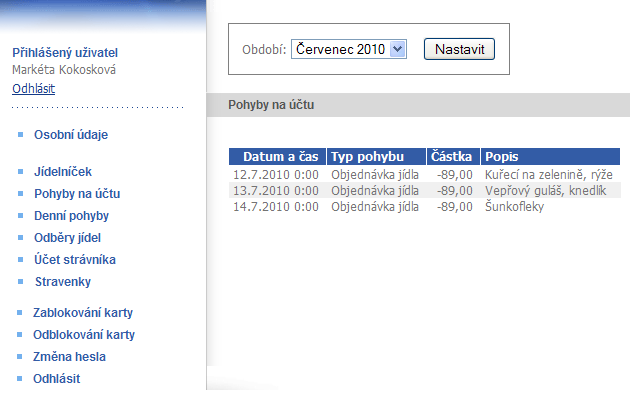
Task: Click the user name Markéta Kokosková
Action: click(x=64, y=70)
